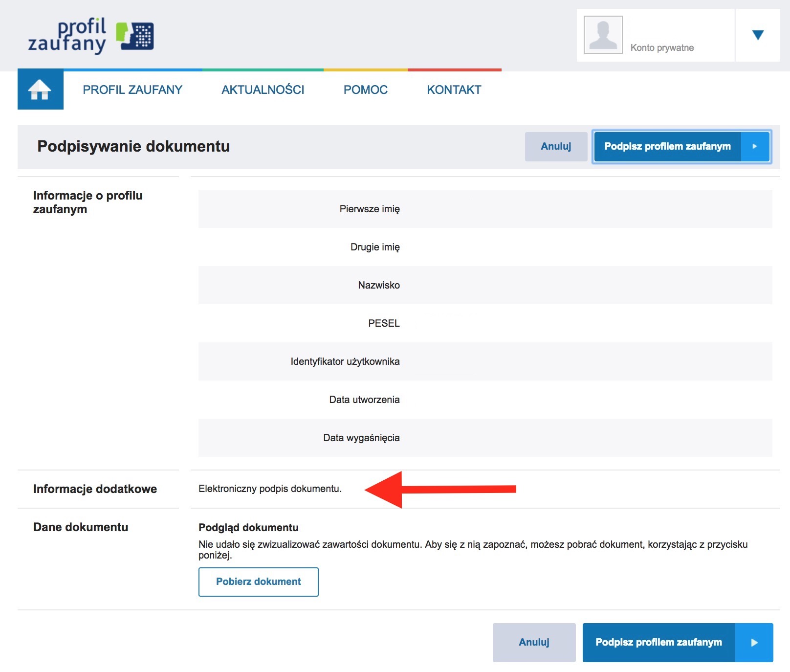Click the Pierwsze imię row label
This screenshot has height=672, width=790.
pos(370,209)
